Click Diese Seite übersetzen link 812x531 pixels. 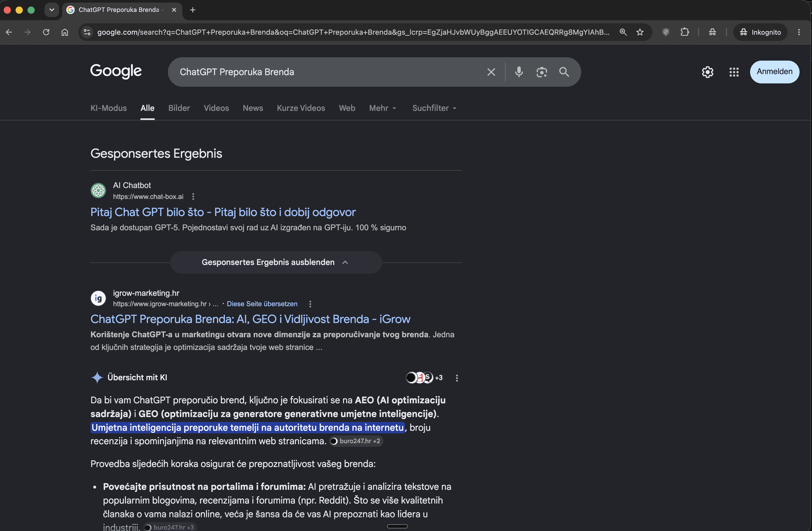click(x=262, y=304)
